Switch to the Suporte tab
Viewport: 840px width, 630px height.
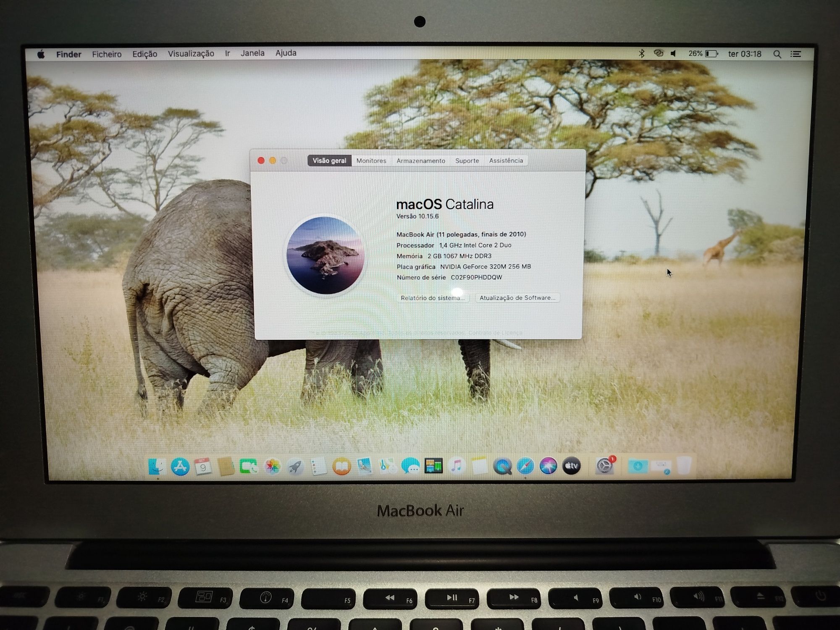(467, 160)
